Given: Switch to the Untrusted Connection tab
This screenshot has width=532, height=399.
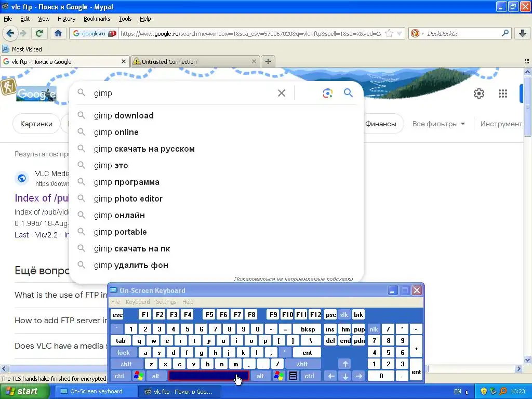Looking at the screenshot, I should click(x=195, y=61).
